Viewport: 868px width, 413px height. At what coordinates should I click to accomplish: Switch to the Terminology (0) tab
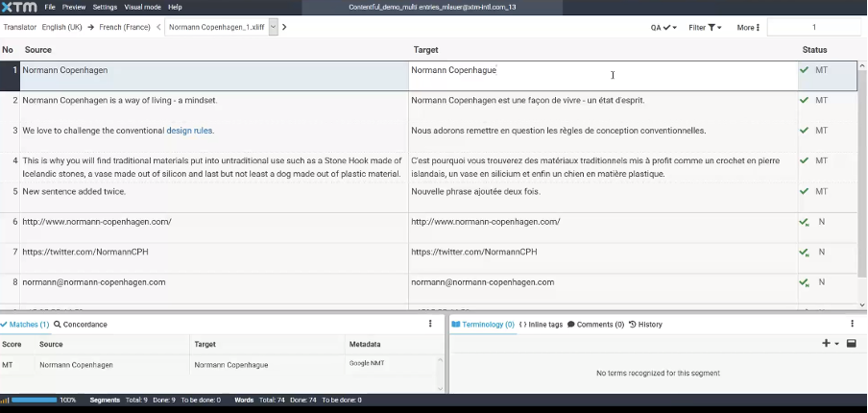(x=483, y=325)
